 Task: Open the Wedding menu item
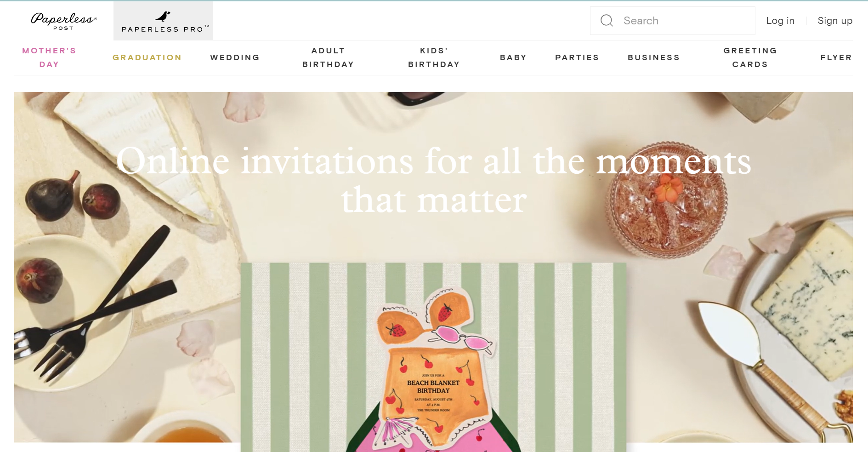coord(235,57)
